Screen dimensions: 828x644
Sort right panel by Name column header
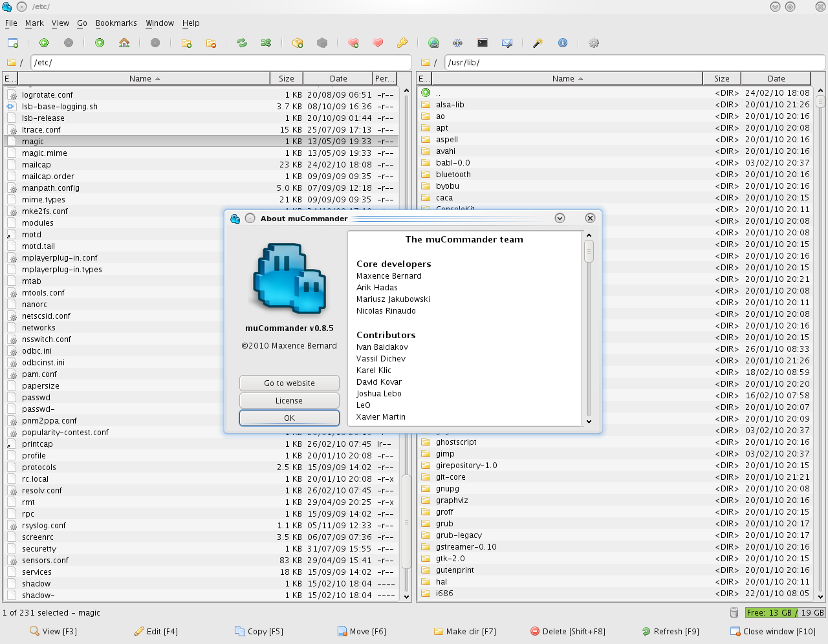563,78
